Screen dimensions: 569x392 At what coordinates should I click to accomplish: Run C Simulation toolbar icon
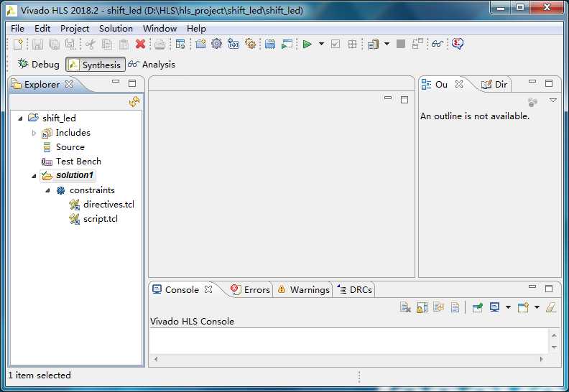(x=287, y=44)
